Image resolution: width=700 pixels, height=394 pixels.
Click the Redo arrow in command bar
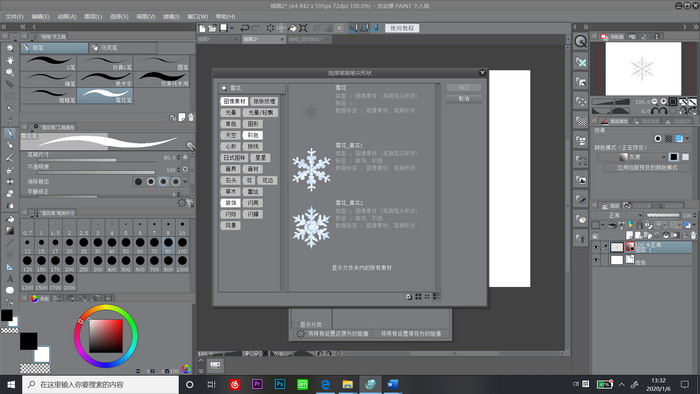tap(255, 28)
